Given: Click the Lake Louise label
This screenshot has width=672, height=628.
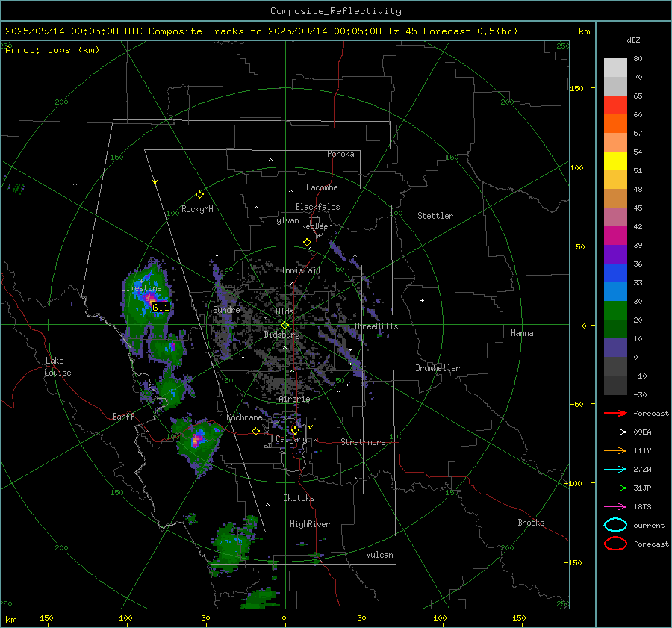Looking at the screenshot, I should coord(57,367).
